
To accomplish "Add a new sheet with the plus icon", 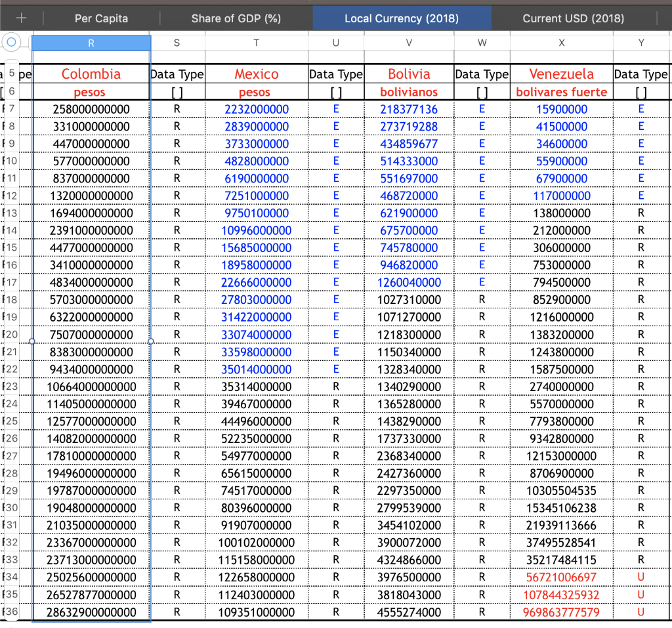I will (21, 18).
